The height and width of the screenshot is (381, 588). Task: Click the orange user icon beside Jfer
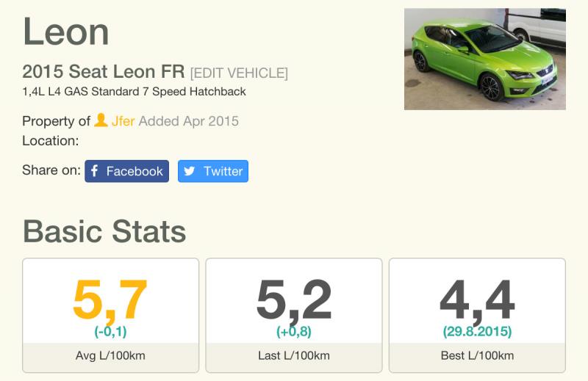tap(101, 120)
